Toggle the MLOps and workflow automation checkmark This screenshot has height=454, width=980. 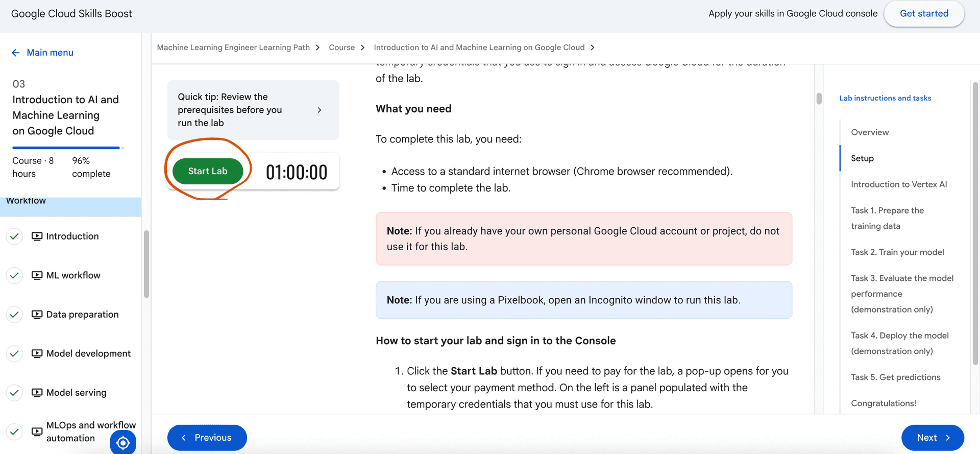14,432
